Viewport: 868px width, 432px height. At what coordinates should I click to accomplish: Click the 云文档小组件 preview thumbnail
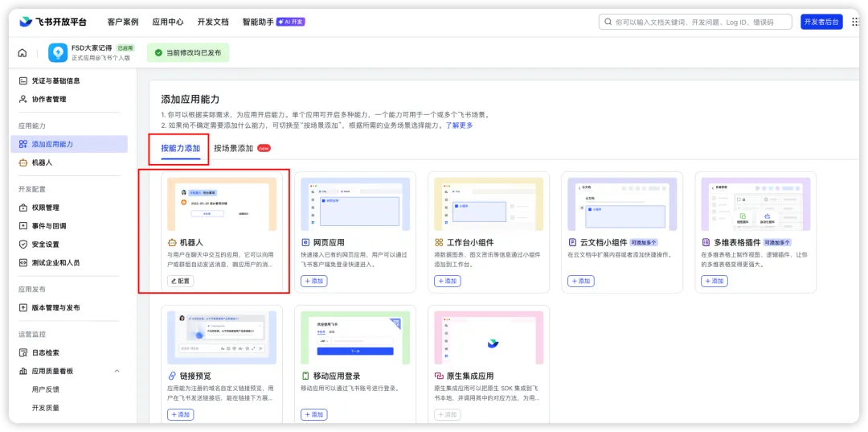coord(622,204)
